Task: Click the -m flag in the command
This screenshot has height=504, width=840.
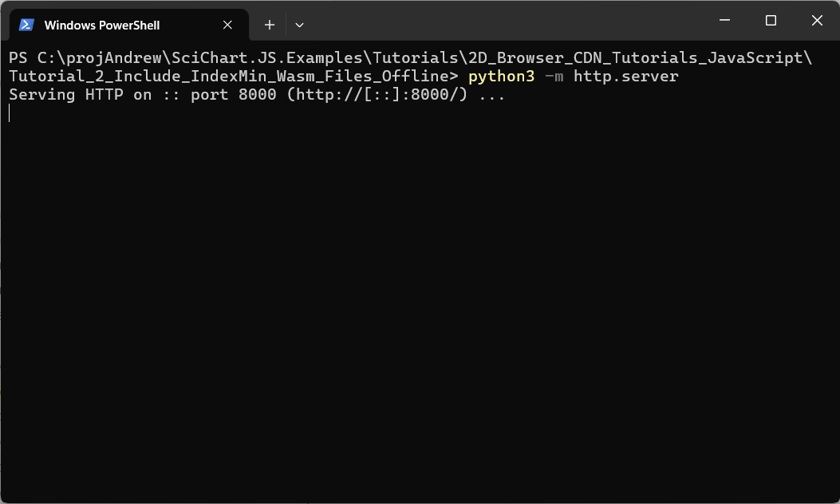Action: coord(554,77)
